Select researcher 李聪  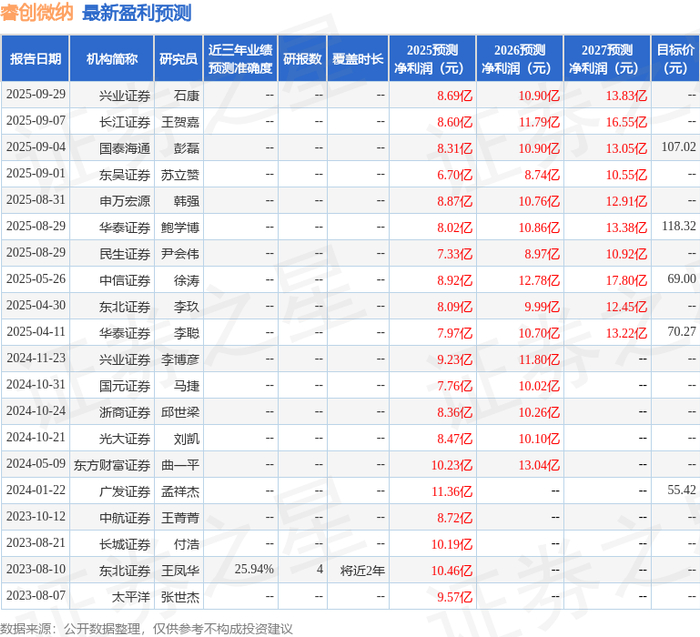(186, 333)
